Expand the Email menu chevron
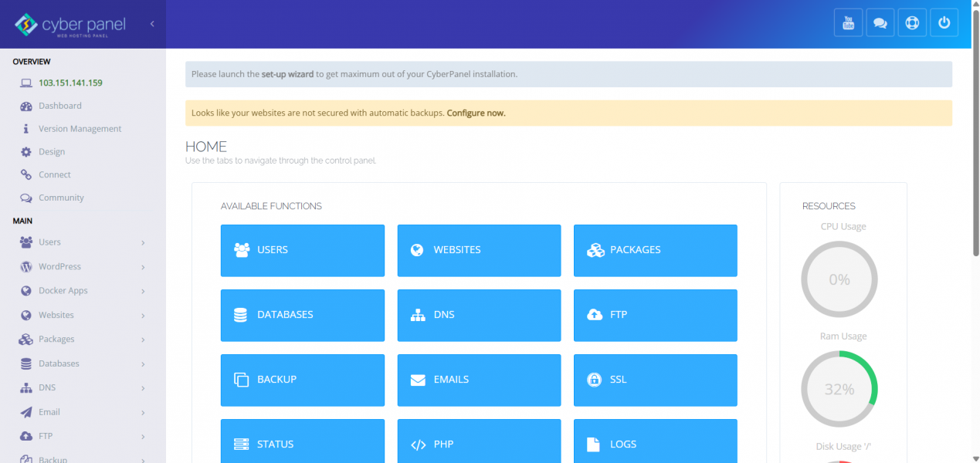980x463 pixels. 144,412
